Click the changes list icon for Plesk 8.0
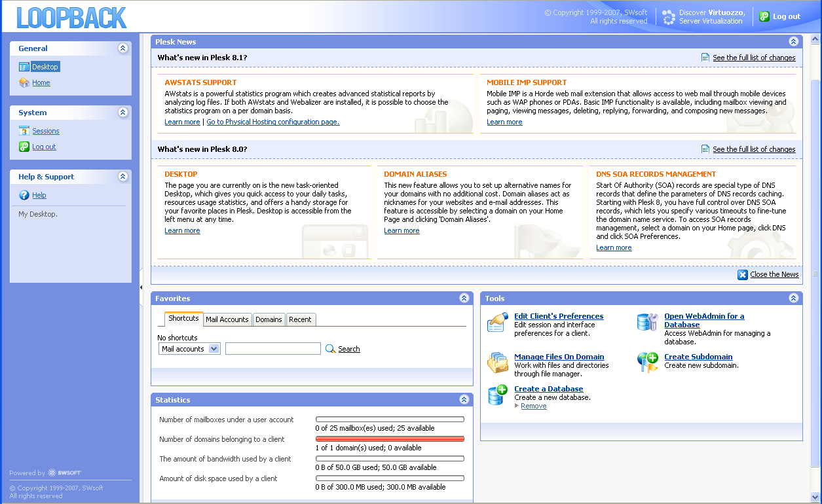Viewport: 822px width, 504px height. coord(705,149)
